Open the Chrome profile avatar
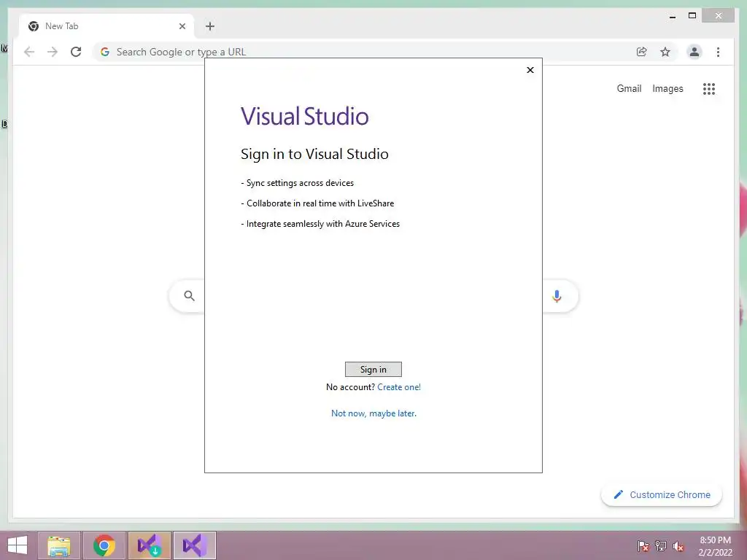Image resolution: width=747 pixels, height=560 pixels. 694,52
